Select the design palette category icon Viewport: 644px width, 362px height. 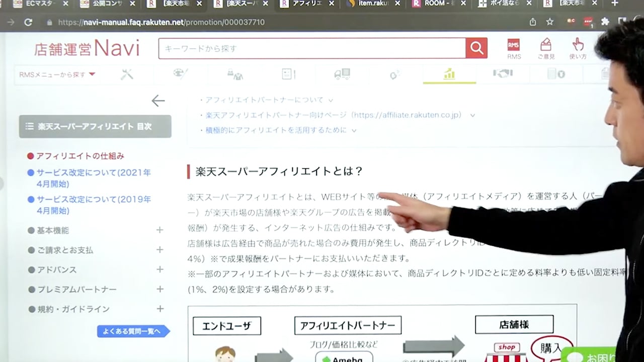pos(181,74)
